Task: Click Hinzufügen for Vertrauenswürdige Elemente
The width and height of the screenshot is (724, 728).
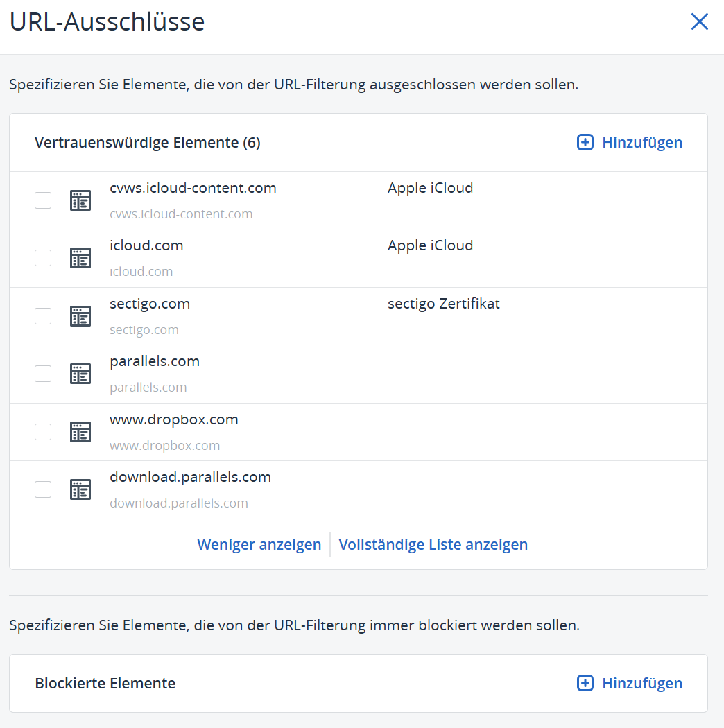Action: coord(641,142)
